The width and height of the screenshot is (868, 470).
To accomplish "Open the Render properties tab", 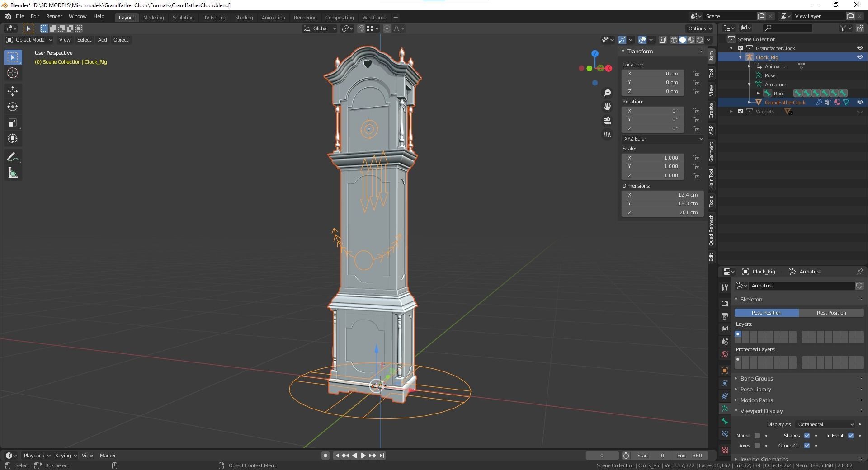I will click(x=725, y=303).
